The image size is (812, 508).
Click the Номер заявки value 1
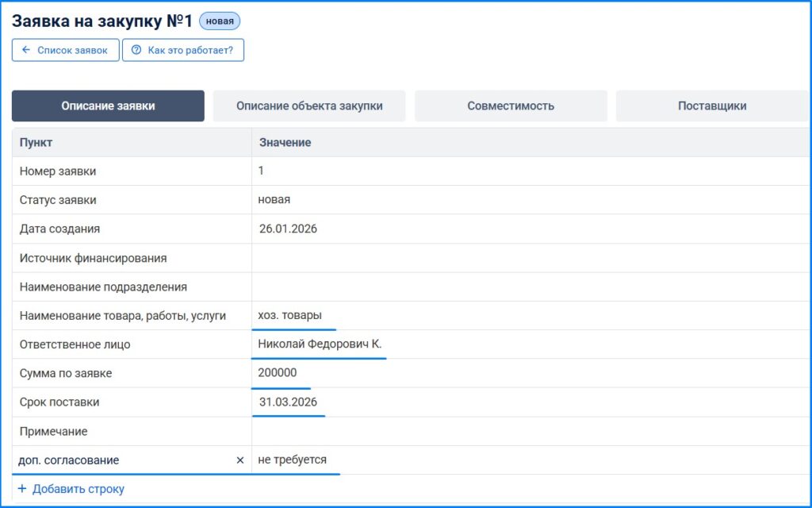tap(261, 171)
